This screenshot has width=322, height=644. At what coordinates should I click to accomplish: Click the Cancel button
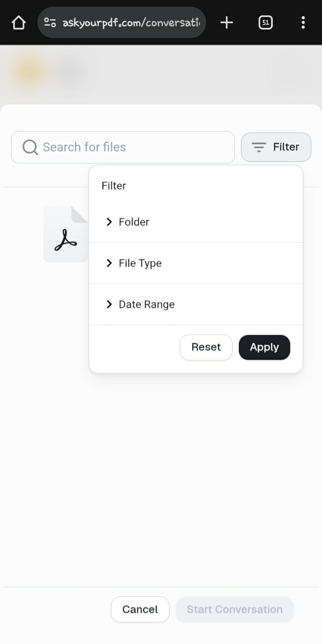point(140,609)
